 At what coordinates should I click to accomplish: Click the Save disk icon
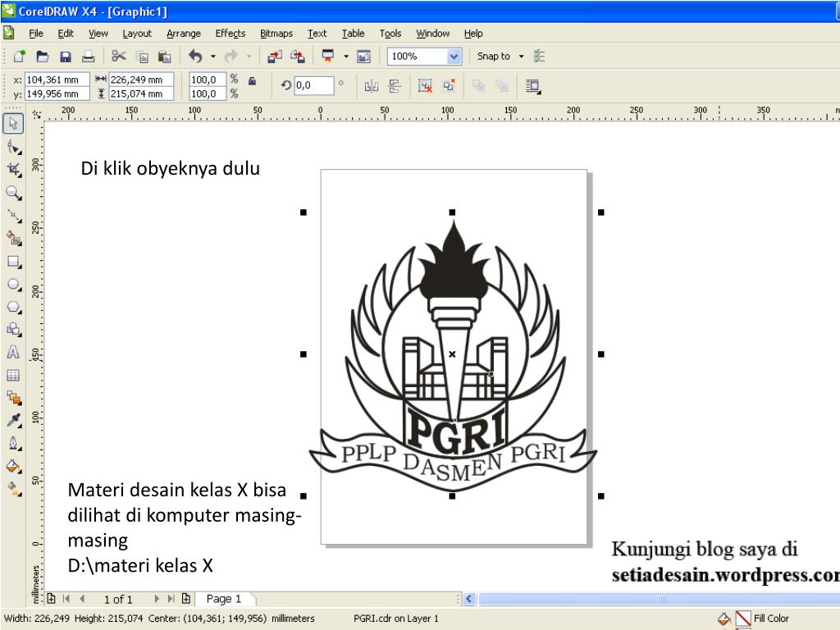coord(66,57)
